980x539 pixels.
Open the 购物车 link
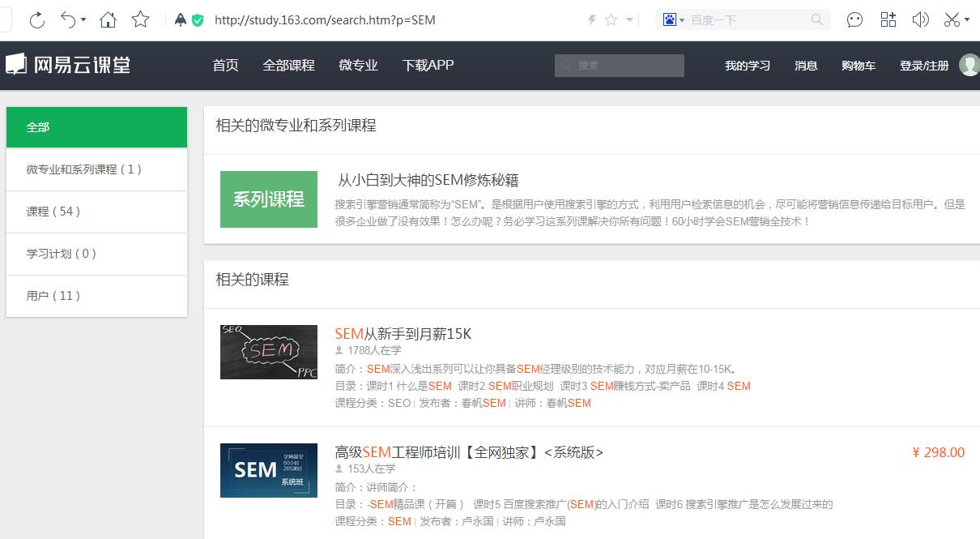[859, 66]
